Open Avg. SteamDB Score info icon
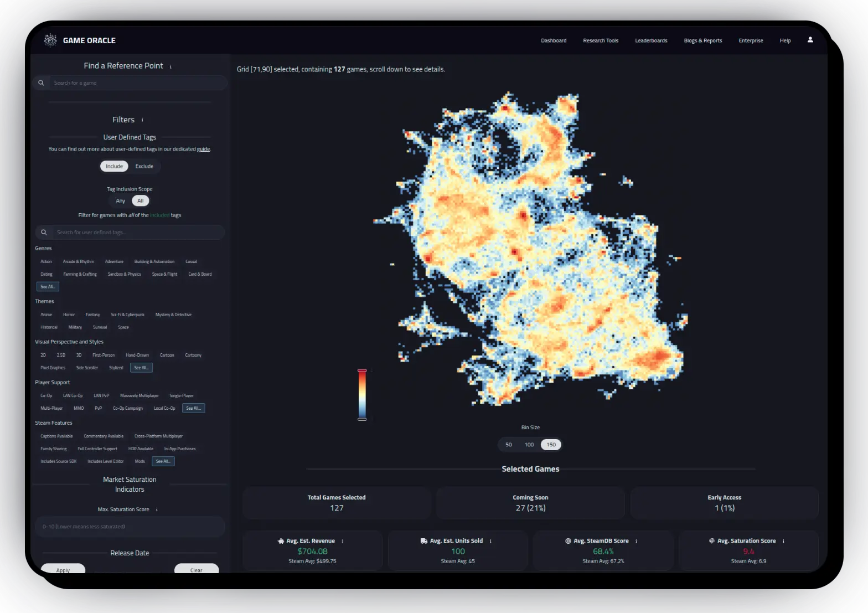The image size is (868, 613). 636,541
